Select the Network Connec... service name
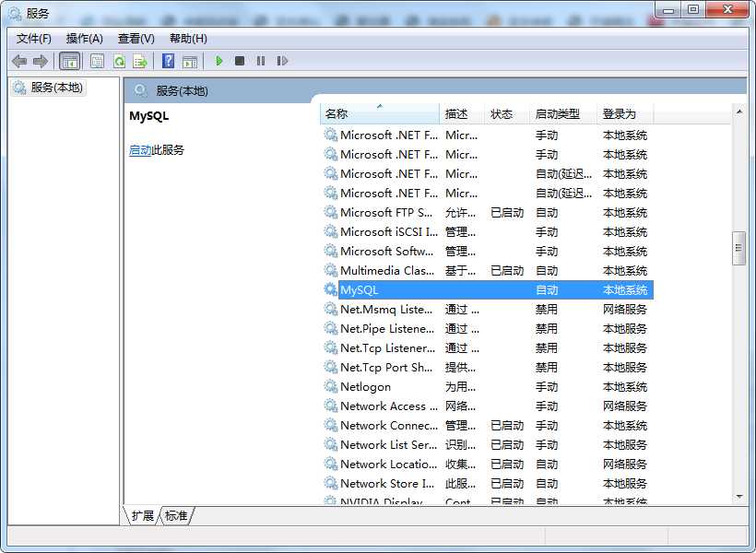This screenshot has width=756, height=553. 389,425
